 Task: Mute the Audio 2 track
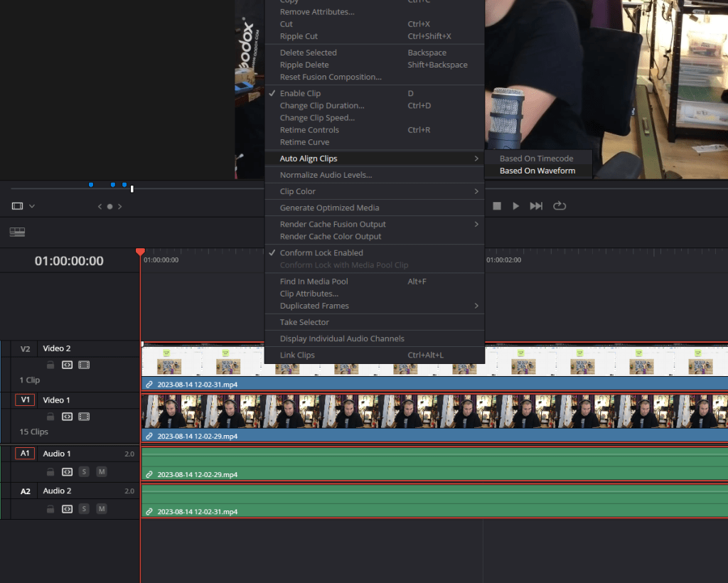click(x=101, y=509)
